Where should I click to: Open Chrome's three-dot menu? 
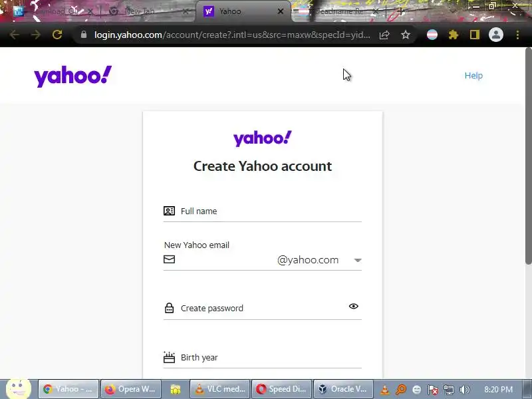click(x=517, y=35)
